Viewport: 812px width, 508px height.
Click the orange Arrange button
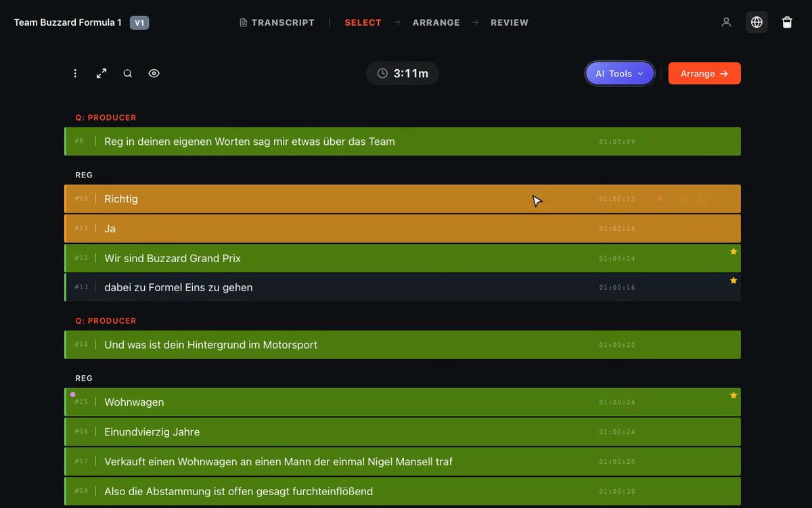704,73
